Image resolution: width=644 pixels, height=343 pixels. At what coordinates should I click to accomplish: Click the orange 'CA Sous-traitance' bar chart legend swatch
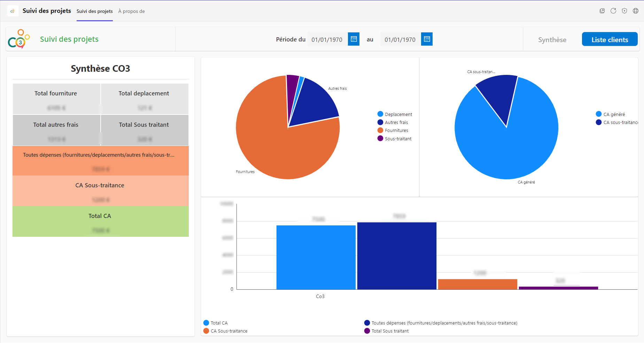(x=206, y=331)
